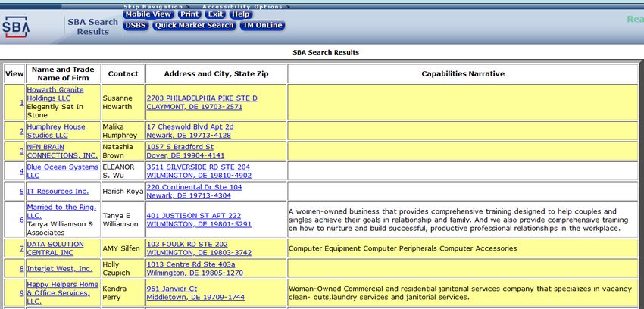Click the Computer Equipment capabilities narrative

click(402, 248)
